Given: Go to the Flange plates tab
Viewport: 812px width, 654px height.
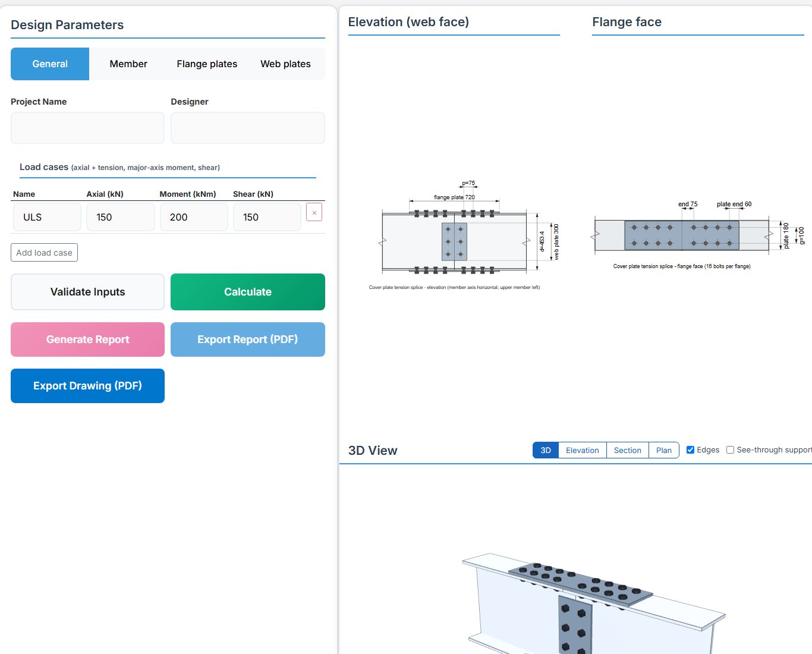Looking at the screenshot, I should point(207,64).
